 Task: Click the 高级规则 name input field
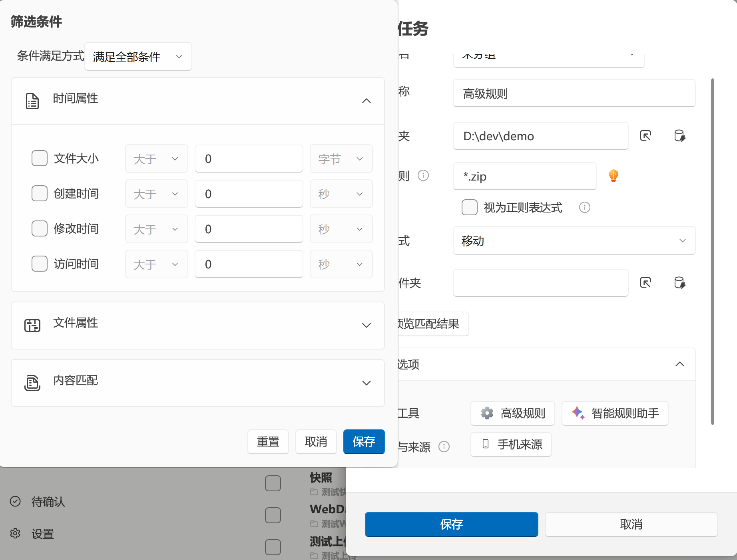click(x=574, y=93)
